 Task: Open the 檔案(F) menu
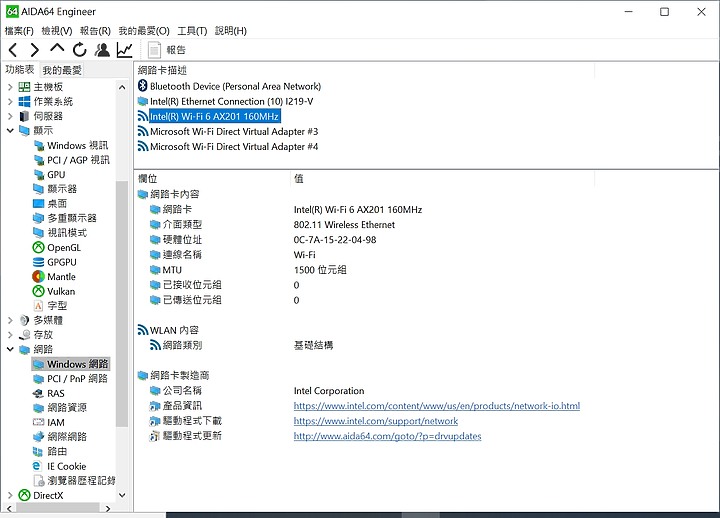[x=19, y=31]
